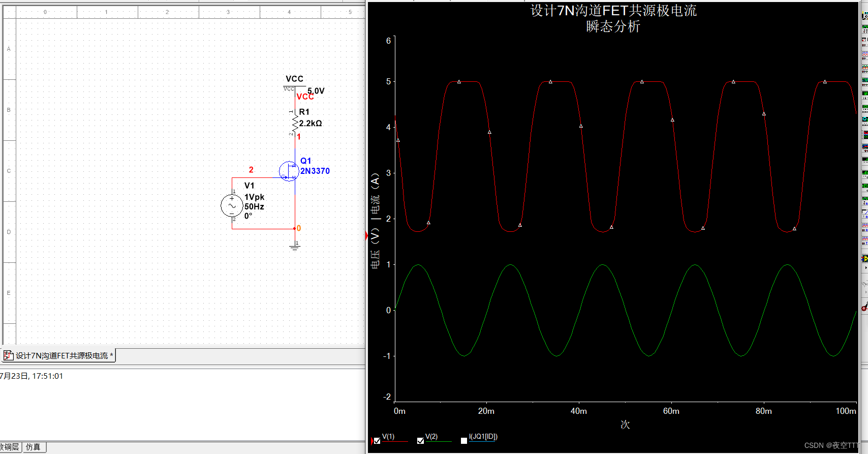868x454 pixels.
Task: Click the 100m tick on x-axis
Action: pos(846,411)
